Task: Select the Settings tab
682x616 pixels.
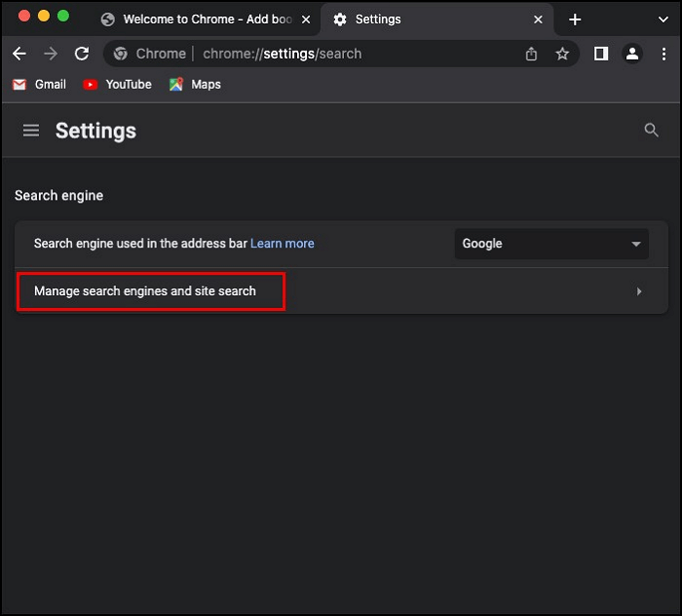Action: tap(429, 19)
